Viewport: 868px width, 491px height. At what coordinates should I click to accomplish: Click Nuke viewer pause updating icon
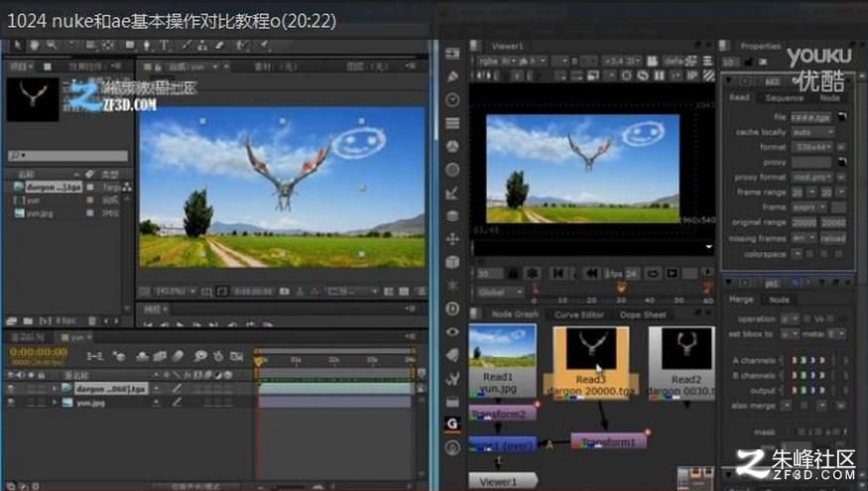point(659,75)
